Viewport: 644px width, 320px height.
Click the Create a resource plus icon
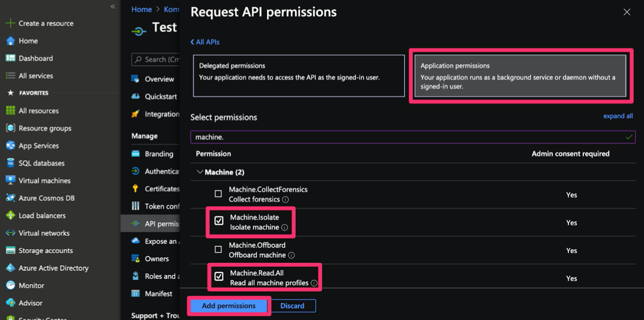click(11, 24)
